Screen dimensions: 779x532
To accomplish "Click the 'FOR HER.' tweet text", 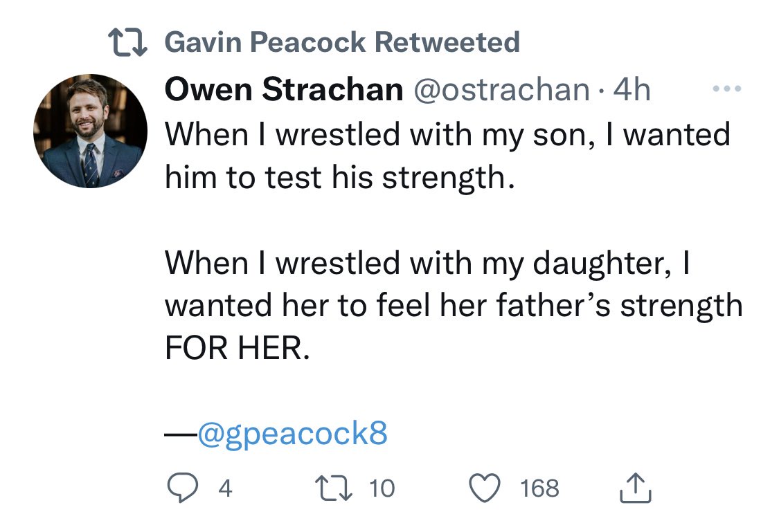I will point(238,348).
